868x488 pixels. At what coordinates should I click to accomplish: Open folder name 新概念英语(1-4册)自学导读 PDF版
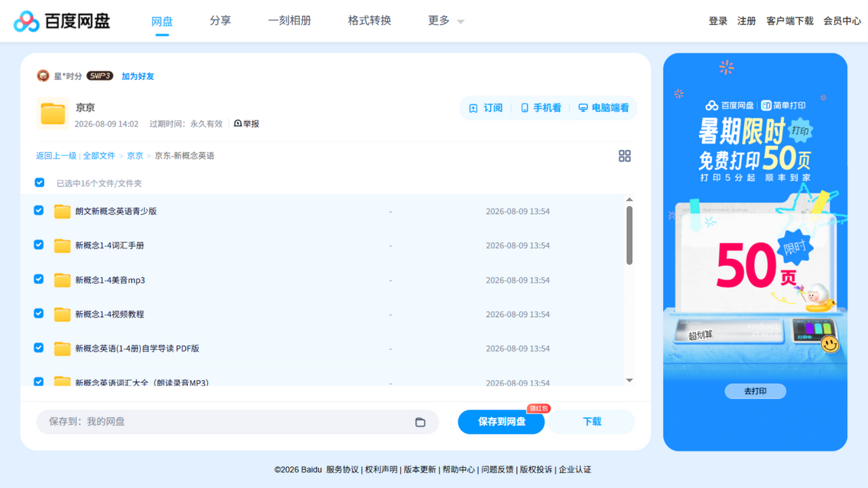(x=138, y=348)
